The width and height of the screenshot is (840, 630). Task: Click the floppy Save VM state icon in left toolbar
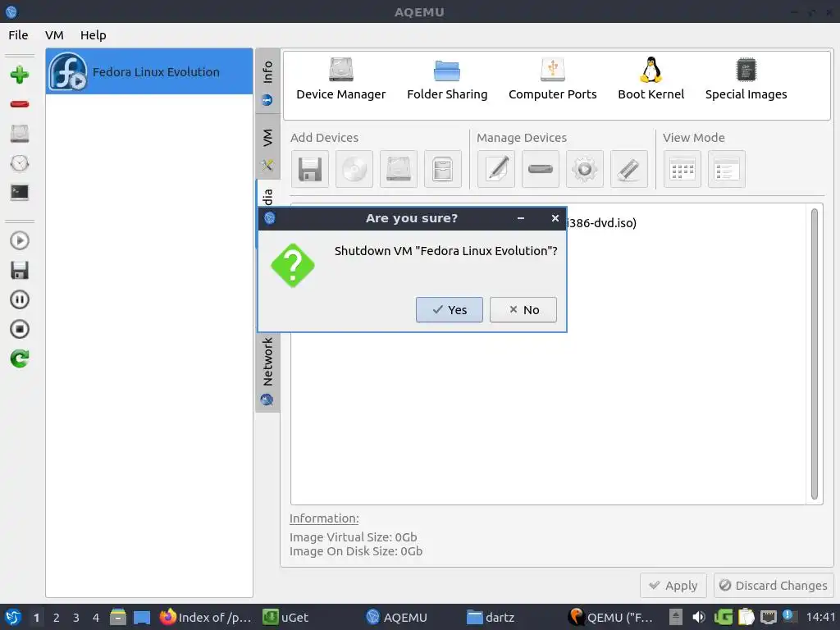click(x=20, y=270)
